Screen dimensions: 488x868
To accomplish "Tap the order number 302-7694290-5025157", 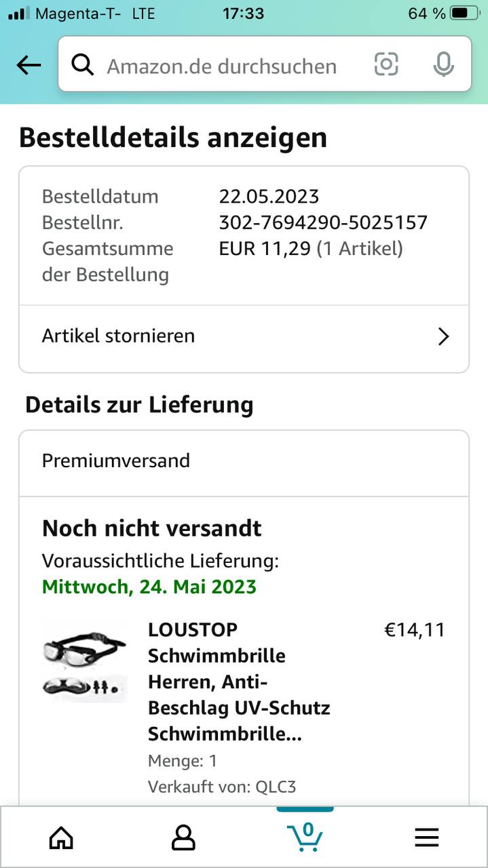I will click(323, 222).
